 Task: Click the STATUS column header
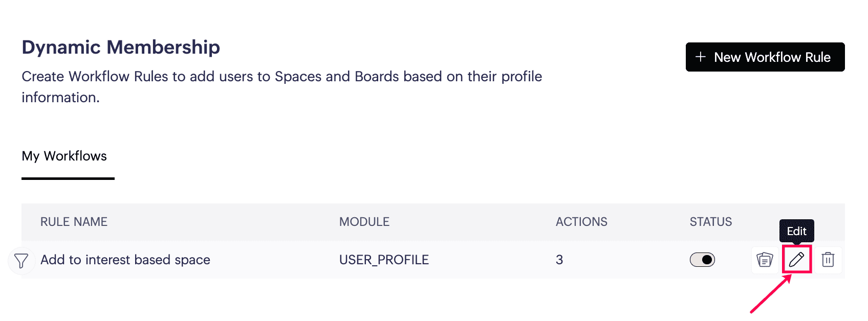click(710, 222)
